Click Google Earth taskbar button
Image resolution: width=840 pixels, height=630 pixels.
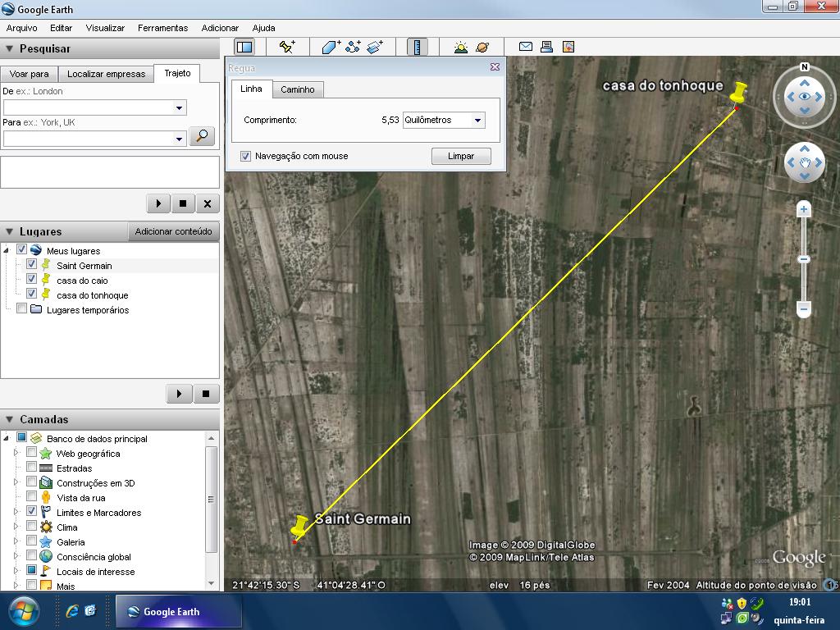coord(178,611)
